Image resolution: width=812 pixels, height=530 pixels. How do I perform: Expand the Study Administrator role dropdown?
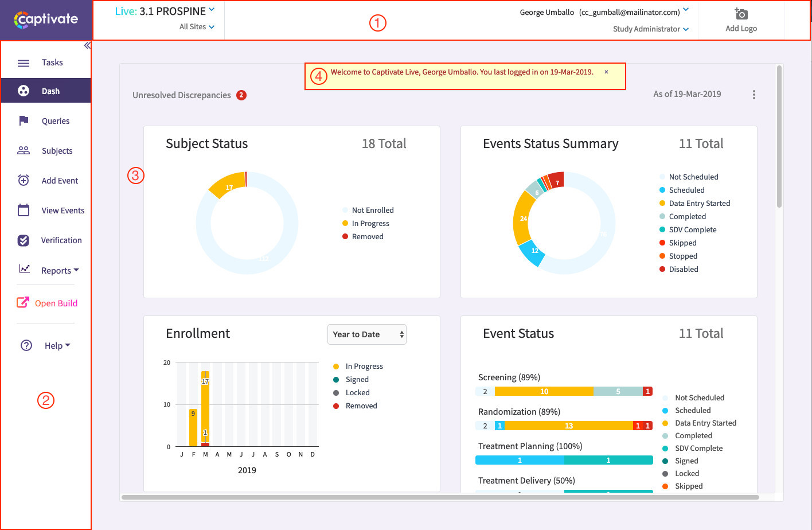(650, 29)
